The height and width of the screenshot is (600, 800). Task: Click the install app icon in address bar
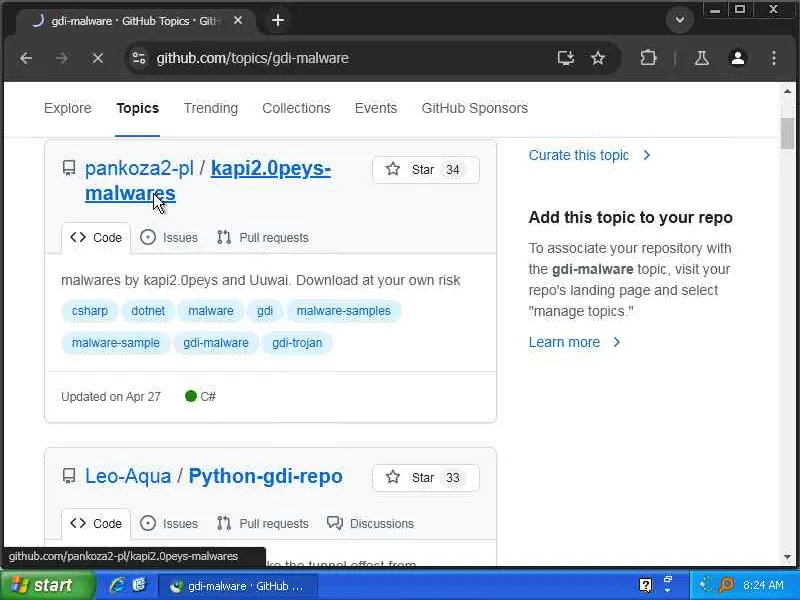coord(566,58)
